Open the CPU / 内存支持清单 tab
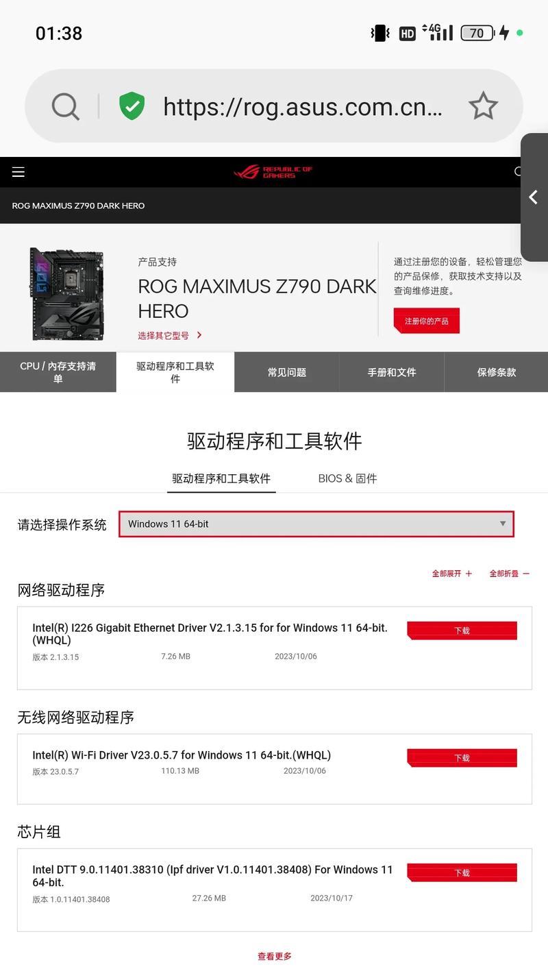Screen dimensions: 548x980 click(x=58, y=372)
